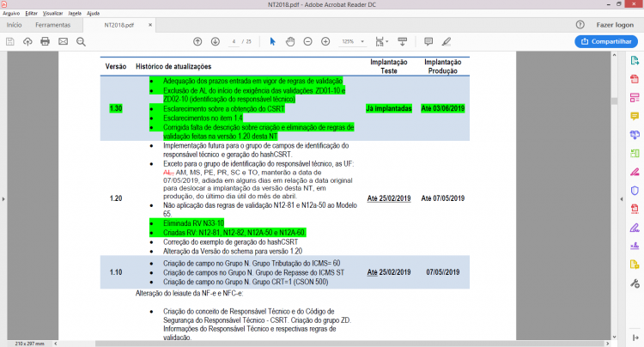This screenshot has height=347, width=644.
Task: Go to next page arrow
Action: tap(216, 41)
